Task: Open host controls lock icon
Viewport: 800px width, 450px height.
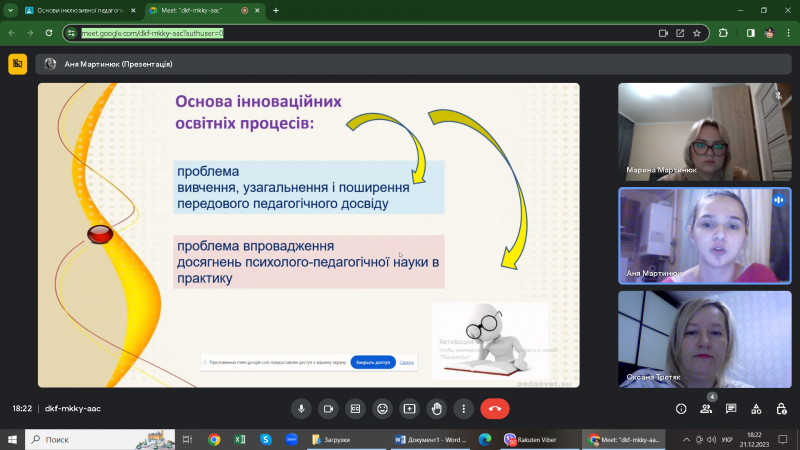Action: 782,408
